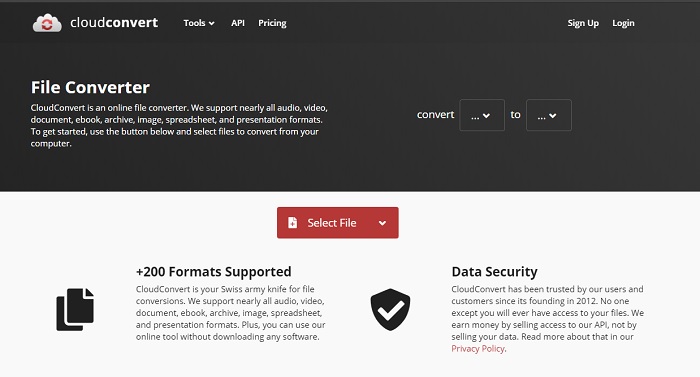Expand the Select File source options arrow

(x=383, y=223)
